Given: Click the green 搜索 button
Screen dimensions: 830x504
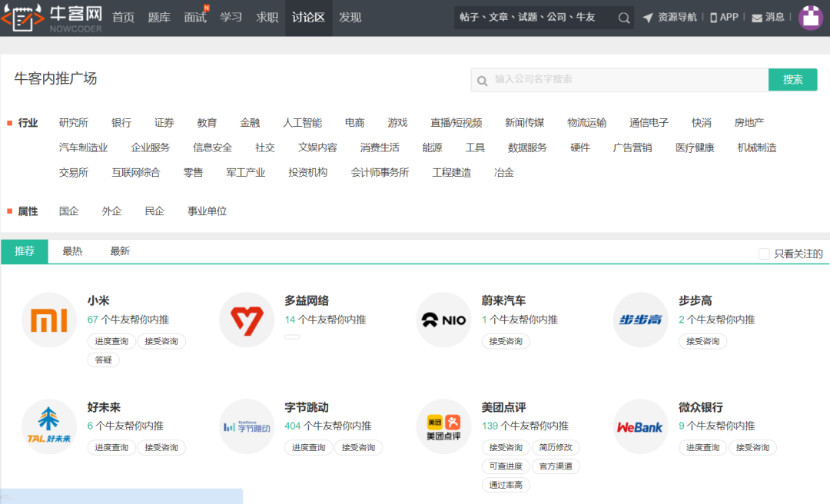Looking at the screenshot, I should point(792,79).
